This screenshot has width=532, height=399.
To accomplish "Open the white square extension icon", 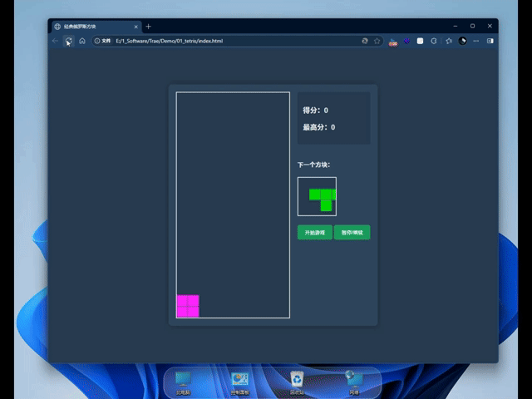I will click(x=420, y=41).
